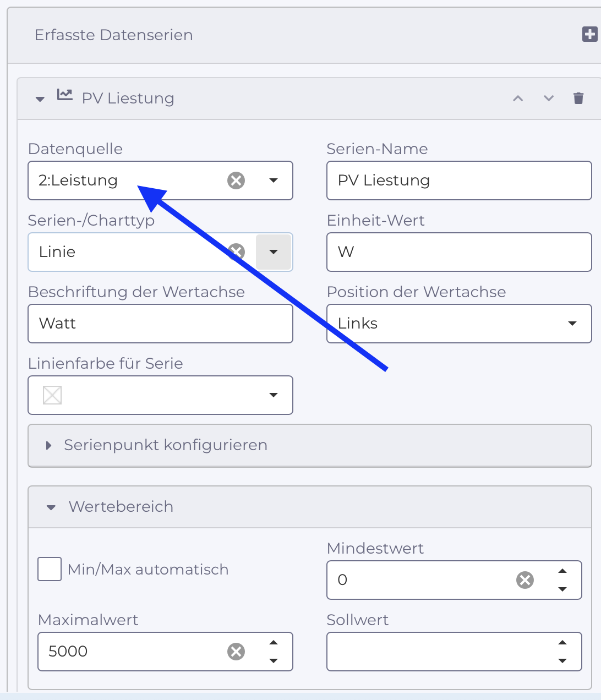The image size is (601, 700).
Task: Add a new data series with plus icon
Action: coord(589,34)
